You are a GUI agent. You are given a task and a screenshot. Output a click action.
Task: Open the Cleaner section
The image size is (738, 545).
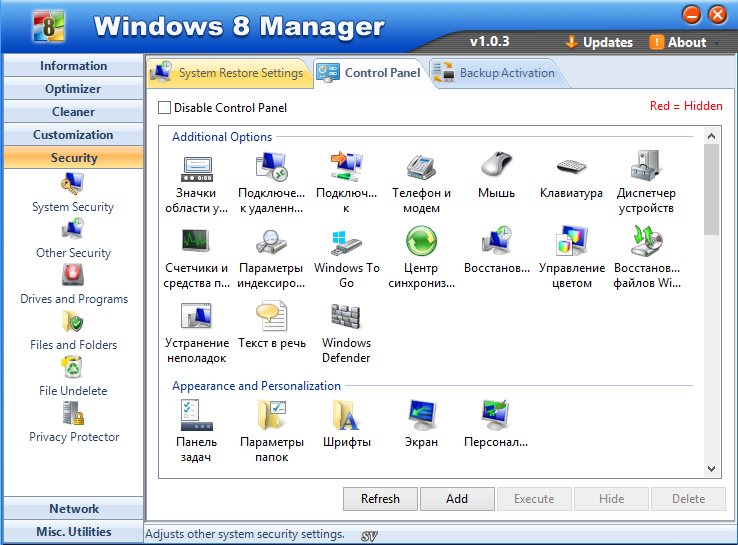click(x=73, y=112)
